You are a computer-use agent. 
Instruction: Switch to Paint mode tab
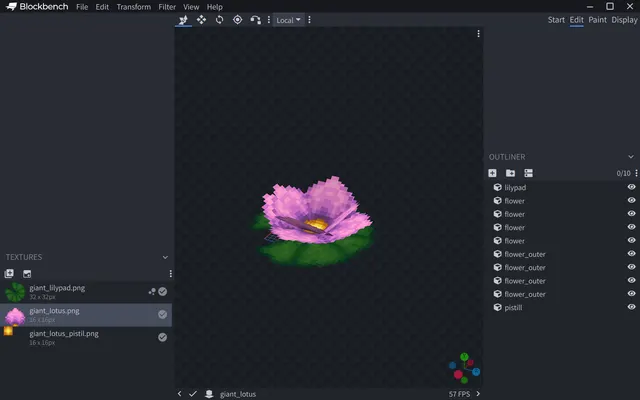tap(598, 20)
